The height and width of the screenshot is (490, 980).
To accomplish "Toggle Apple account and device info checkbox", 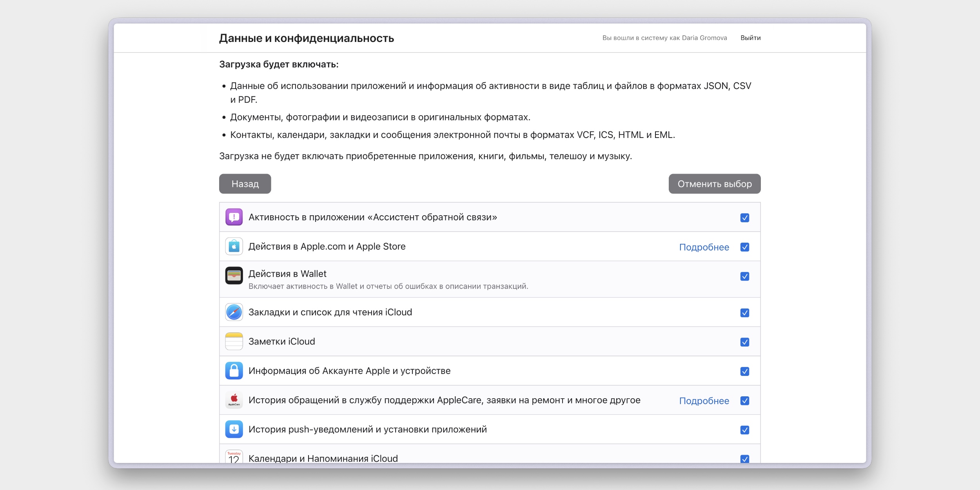I will point(745,371).
